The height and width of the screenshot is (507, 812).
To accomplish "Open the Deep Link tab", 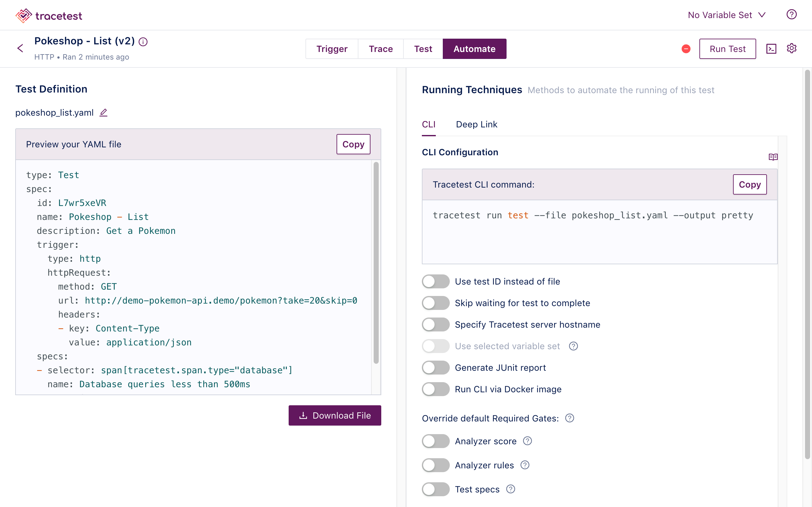I will pos(476,125).
